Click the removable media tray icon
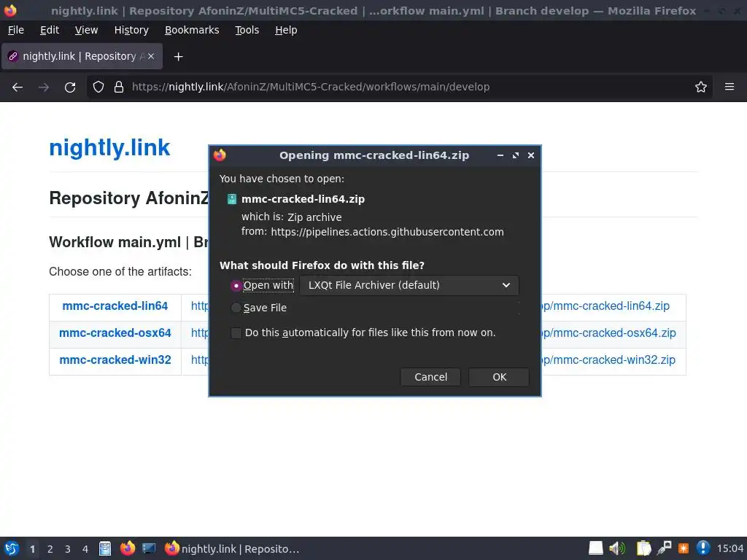747x560 pixels. 595,548
